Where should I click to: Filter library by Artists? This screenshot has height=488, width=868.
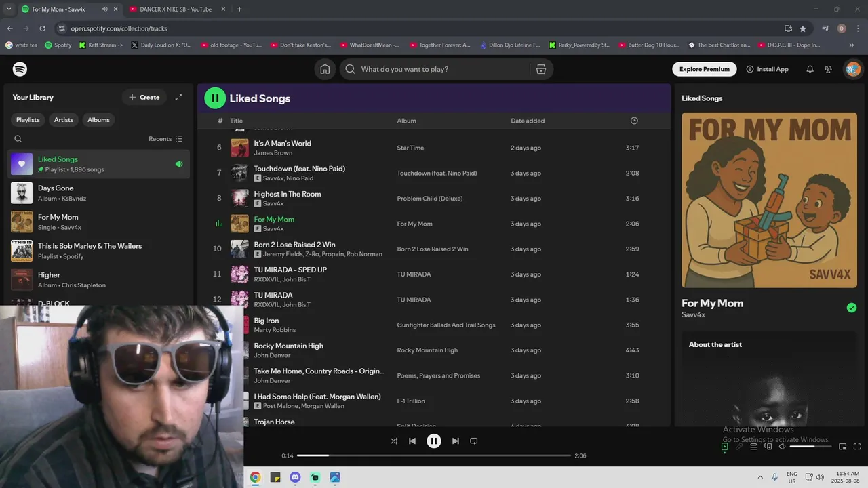tap(64, 120)
